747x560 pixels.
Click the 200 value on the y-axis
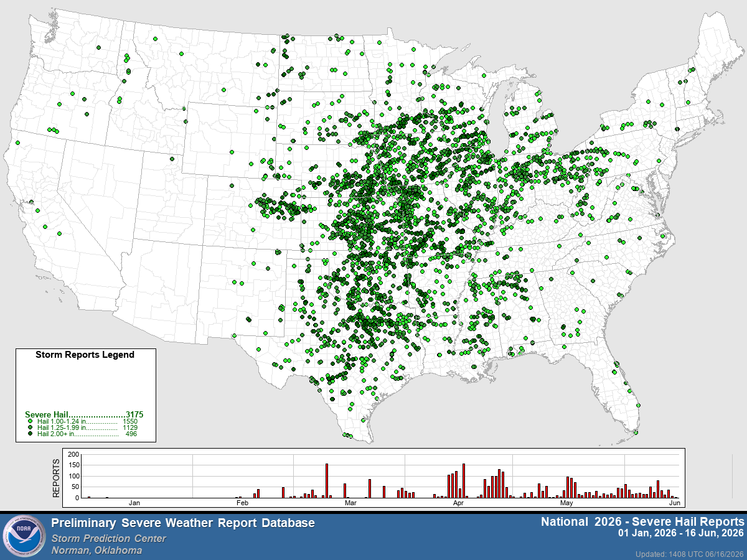[74, 455]
